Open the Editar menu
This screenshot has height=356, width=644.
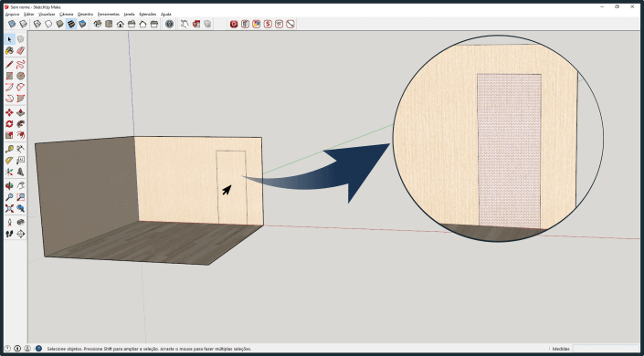point(29,14)
